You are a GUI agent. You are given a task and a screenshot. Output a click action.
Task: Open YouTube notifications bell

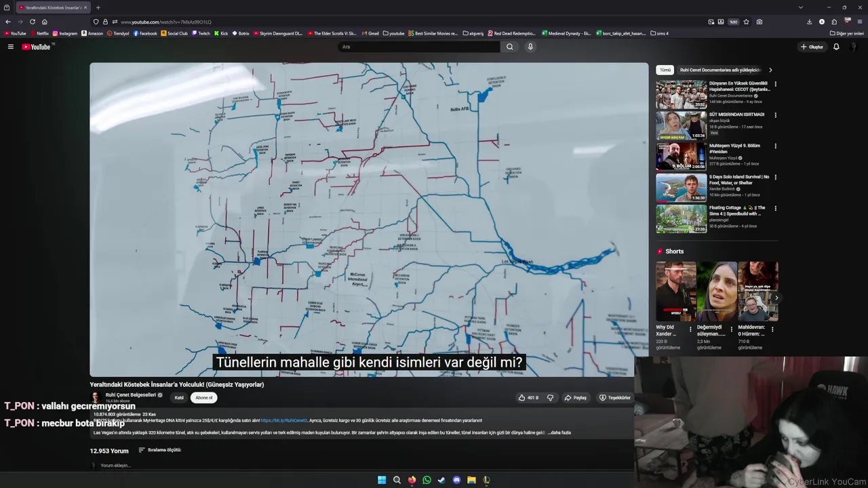836,47
